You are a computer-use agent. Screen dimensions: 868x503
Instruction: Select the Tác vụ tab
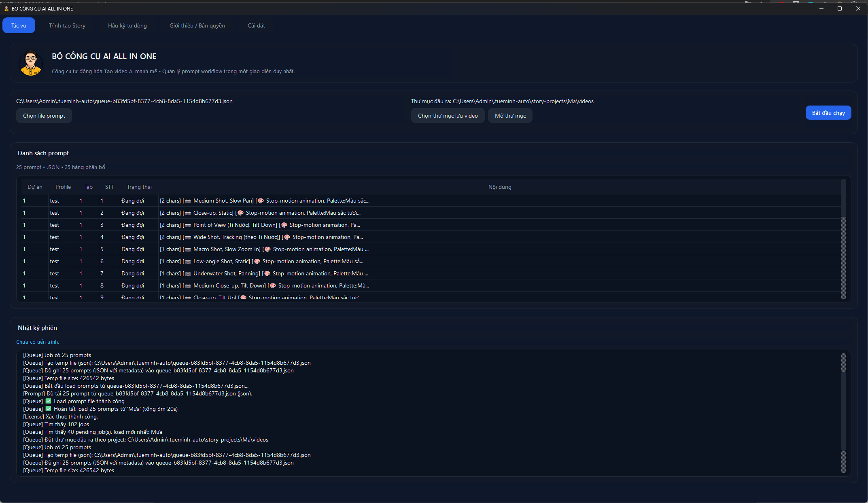pyautogui.click(x=19, y=25)
